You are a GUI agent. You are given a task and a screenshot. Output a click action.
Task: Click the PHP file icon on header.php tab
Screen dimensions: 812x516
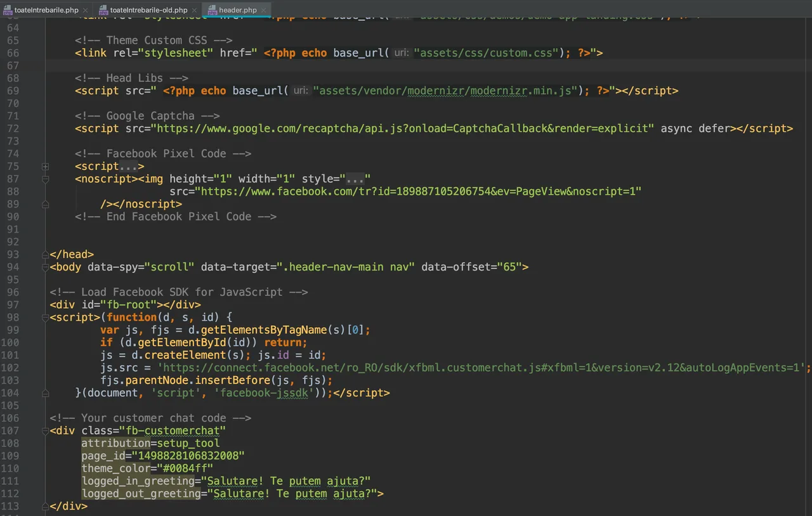pos(211,10)
